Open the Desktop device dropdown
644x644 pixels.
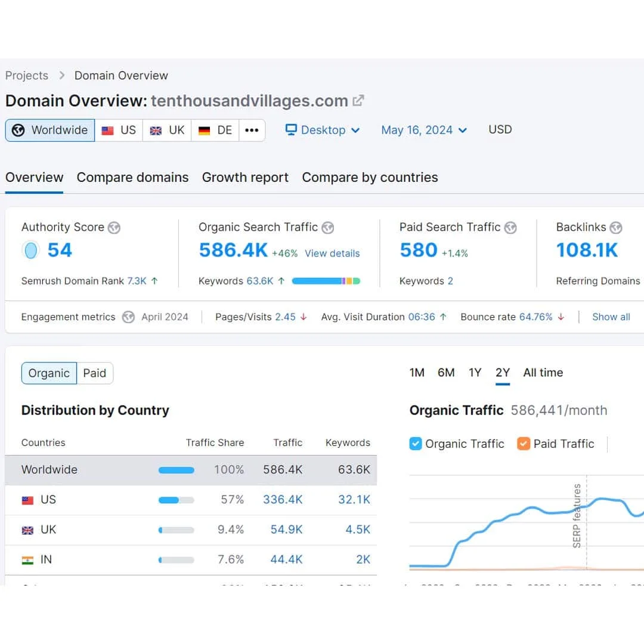(x=323, y=130)
